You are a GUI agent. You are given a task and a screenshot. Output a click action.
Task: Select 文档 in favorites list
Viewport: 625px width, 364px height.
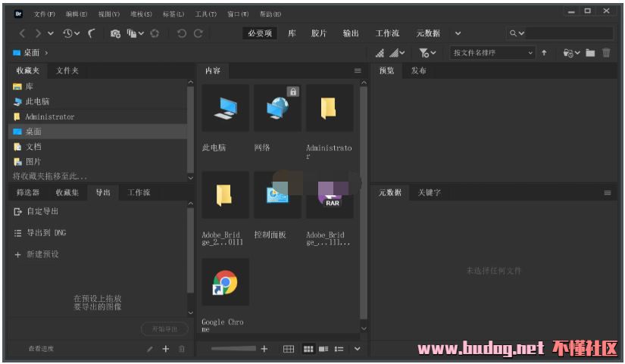click(x=98, y=147)
